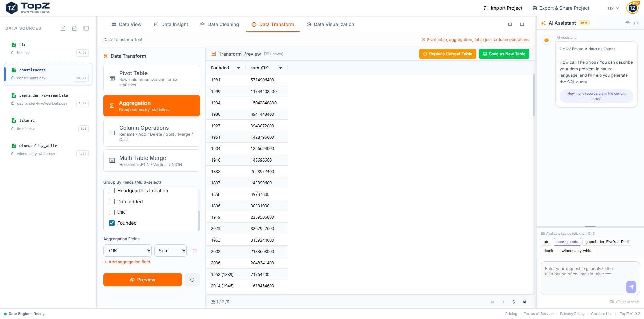This screenshot has width=644, height=319.
Task: Check the Headquarters Location group-by field
Action: [x=112, y=191]
